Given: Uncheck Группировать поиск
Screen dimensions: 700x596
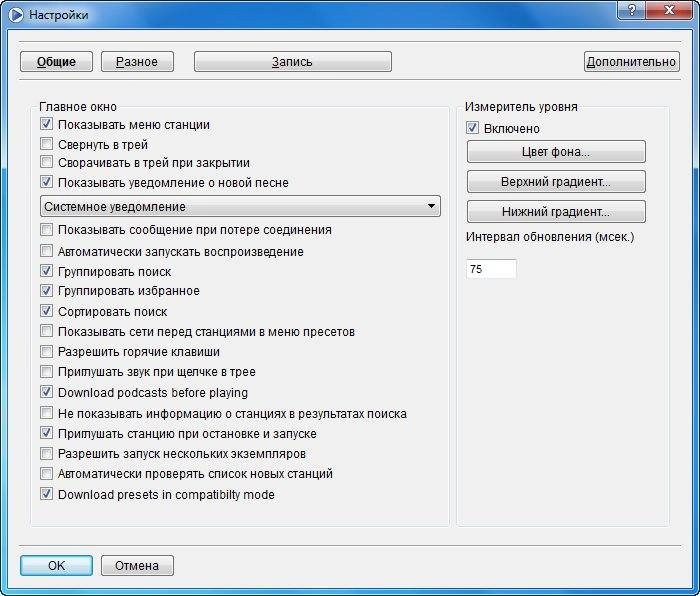Looking at the screenshot, I should tap(46, 271).
